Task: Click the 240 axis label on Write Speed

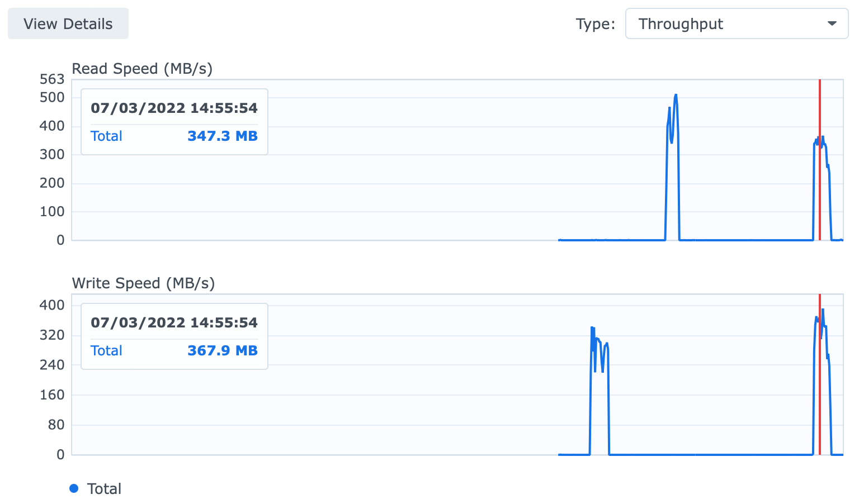Action: (x=52, y=365)
